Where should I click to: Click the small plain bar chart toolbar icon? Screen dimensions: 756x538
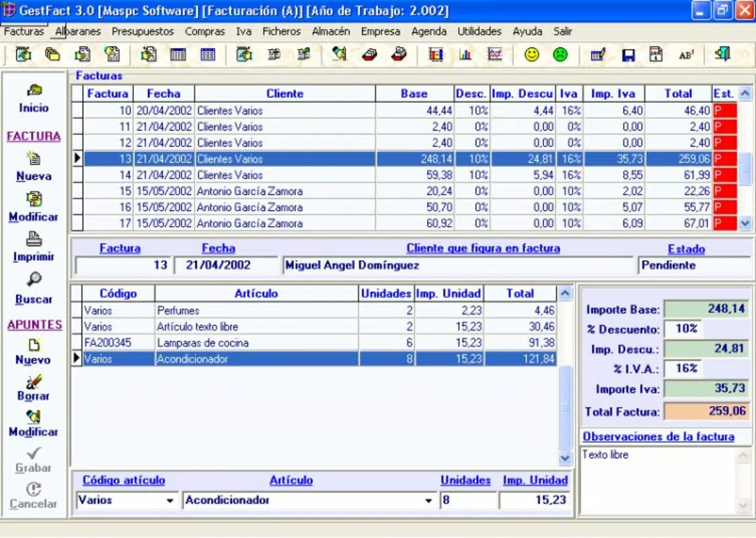tap(465, 54)
